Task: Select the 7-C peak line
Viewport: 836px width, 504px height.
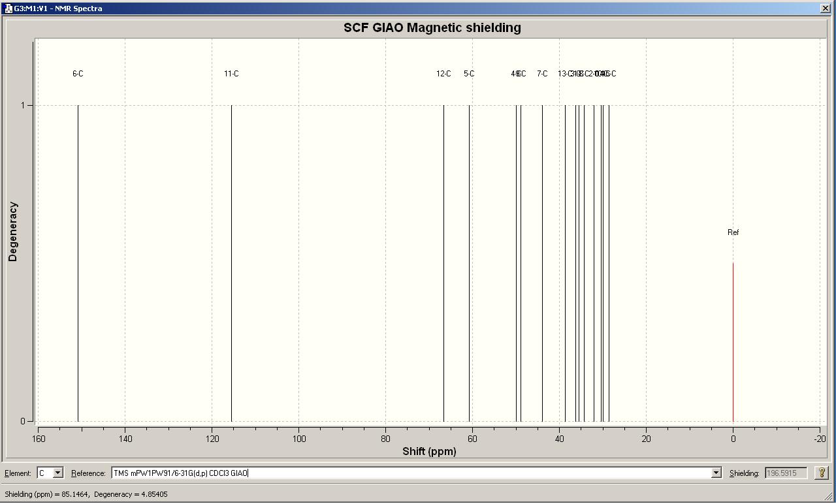Action: pos(542,263)
